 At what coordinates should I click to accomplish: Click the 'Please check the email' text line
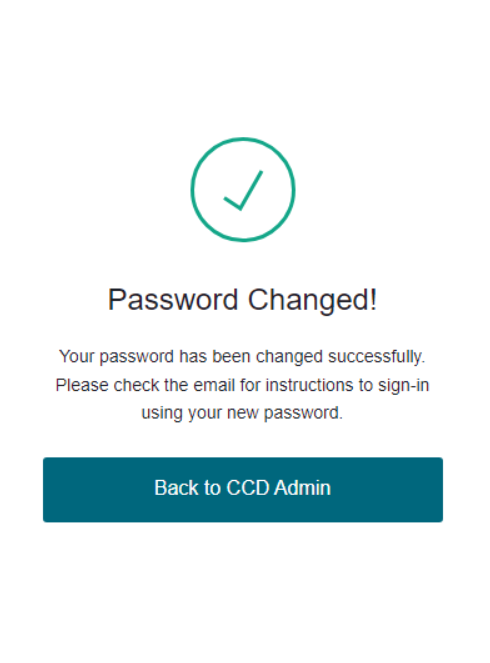[x=242, y=385]
